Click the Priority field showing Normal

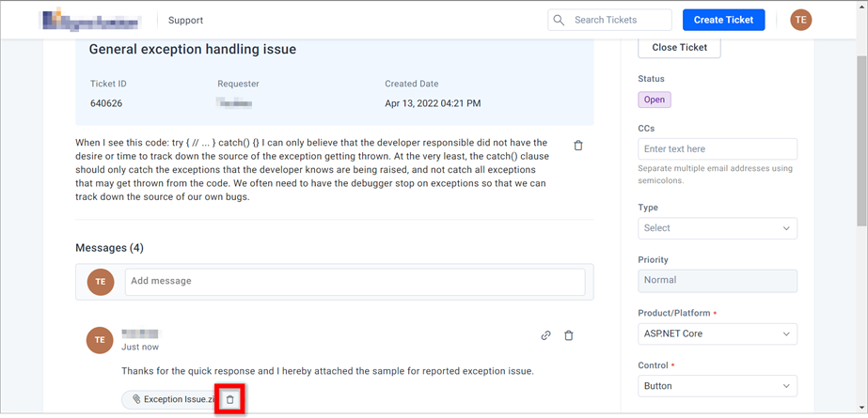pos(718,280)
